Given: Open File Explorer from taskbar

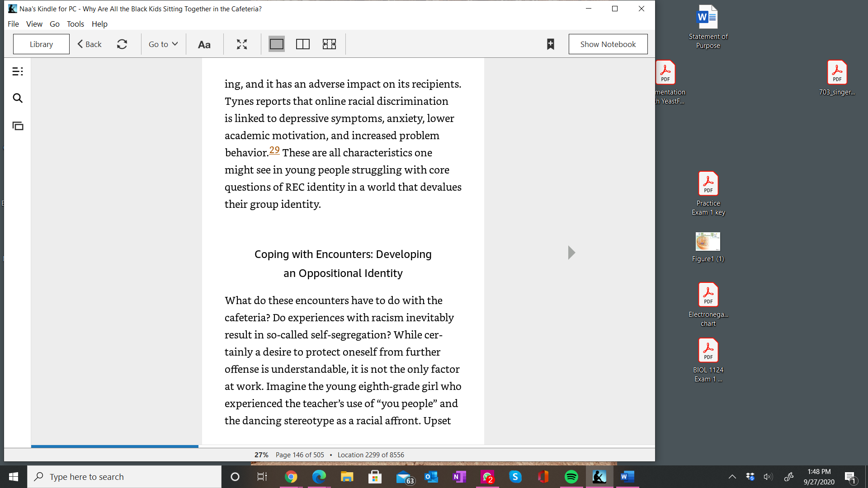Looking at the screenshot, I should (347, 477).
